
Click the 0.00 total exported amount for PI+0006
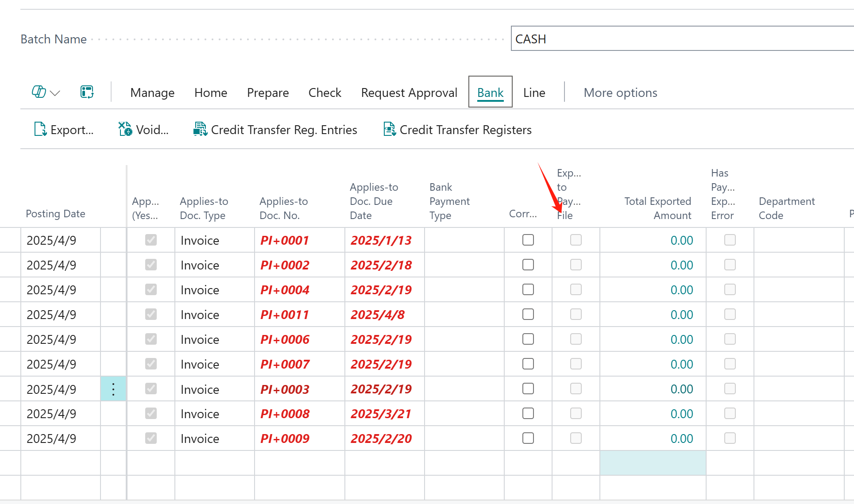[x=681, y=339]
